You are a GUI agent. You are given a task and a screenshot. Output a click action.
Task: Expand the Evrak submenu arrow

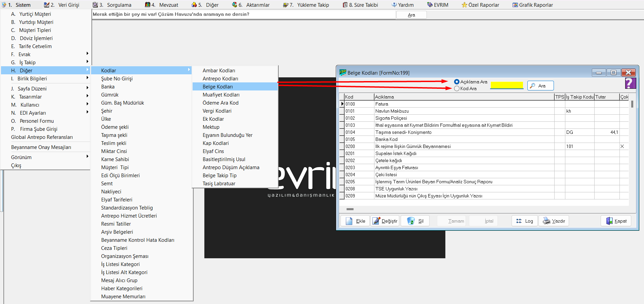click(87, 53)
